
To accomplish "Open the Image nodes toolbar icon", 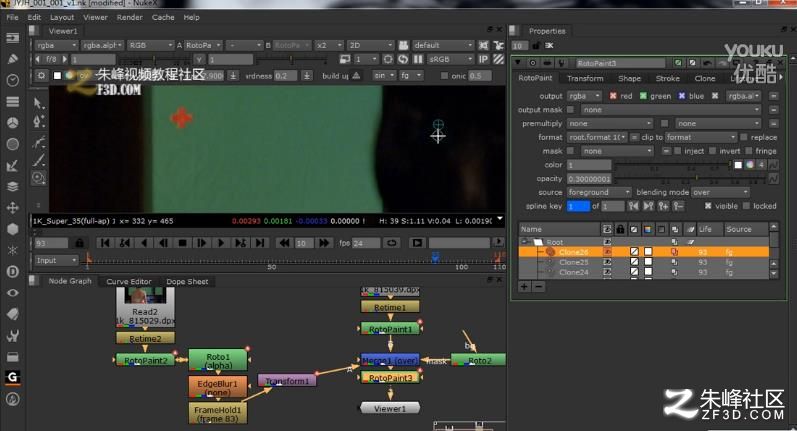I will (x=13, y=38).
